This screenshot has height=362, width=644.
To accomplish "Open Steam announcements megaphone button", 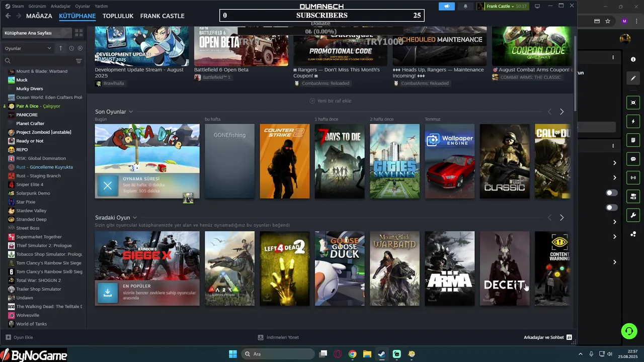I will (446, 6).
